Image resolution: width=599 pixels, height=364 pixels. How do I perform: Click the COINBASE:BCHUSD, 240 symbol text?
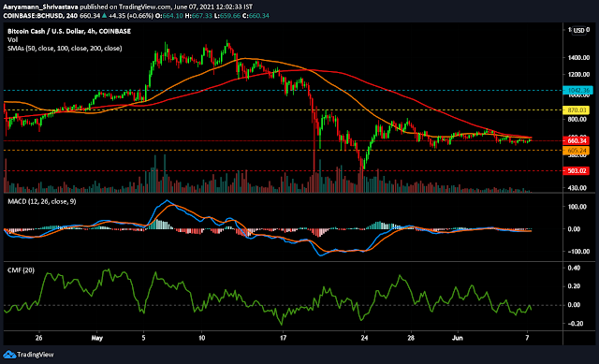tap(40, 16)
